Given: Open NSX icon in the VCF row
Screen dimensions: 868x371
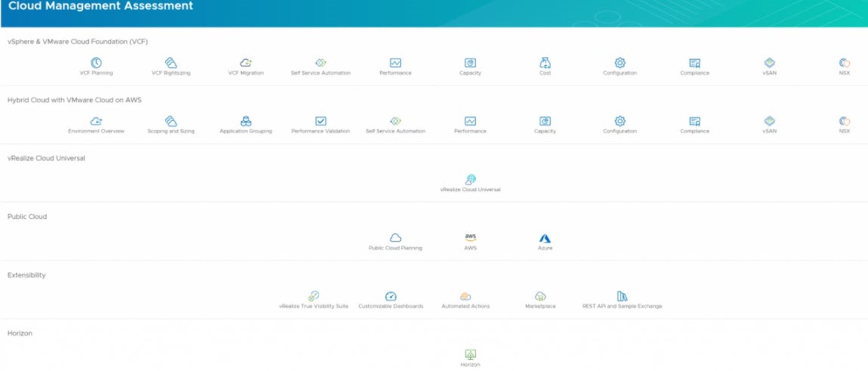Looking at the screenshot, I should (x=844, y=63).
